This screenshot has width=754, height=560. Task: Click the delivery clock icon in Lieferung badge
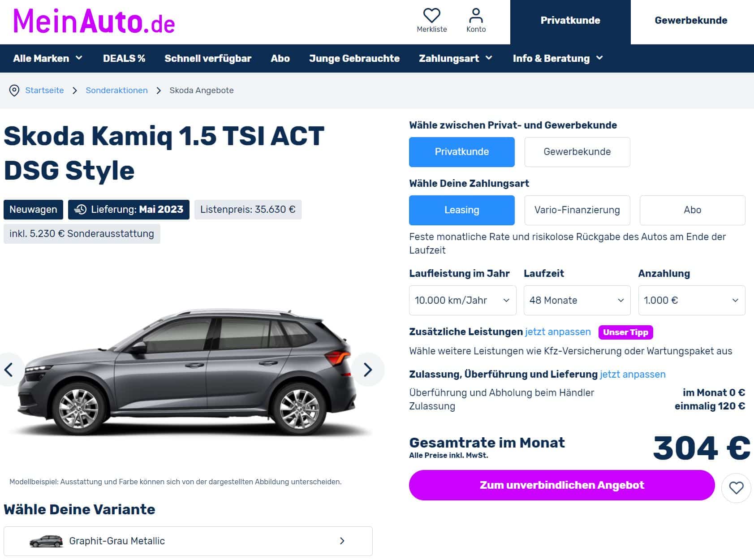(x=80, y=210)
